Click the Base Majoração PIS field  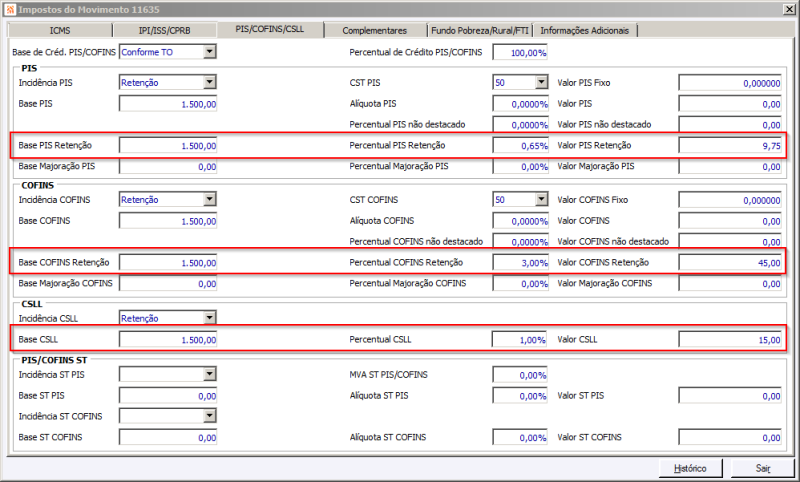pos(168,167)
